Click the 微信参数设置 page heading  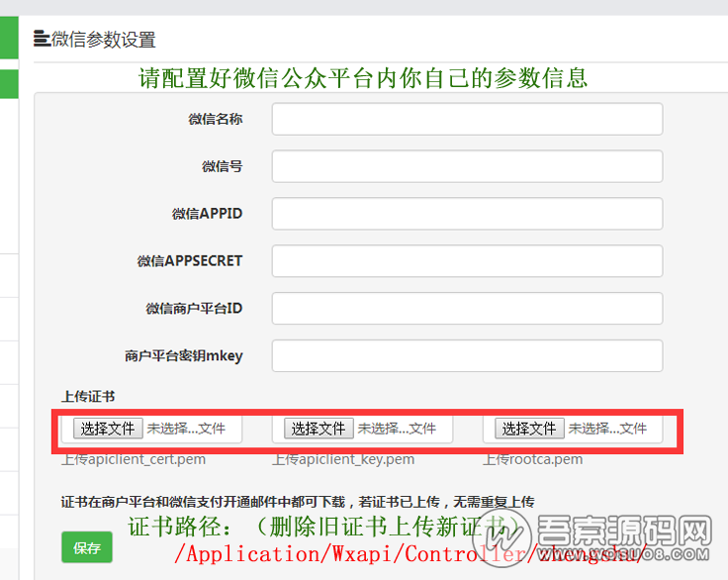coord(103,41)
